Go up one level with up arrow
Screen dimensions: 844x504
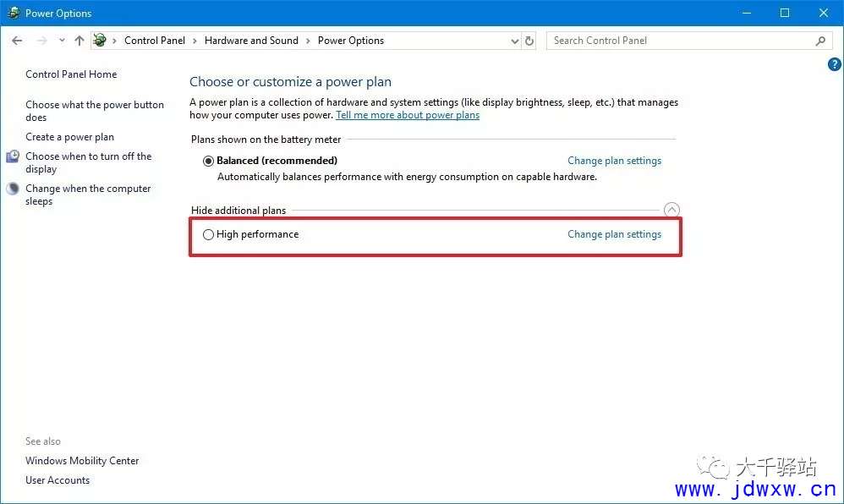click(79, 41)
